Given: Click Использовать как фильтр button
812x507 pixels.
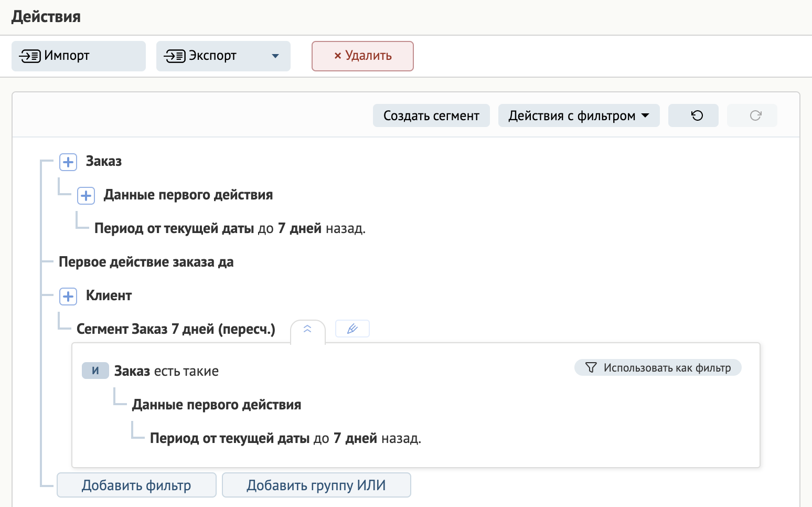Looking at the screenshot, I should 658,367.
